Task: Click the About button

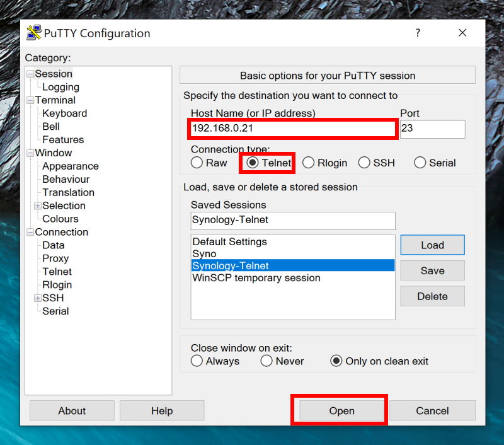Action: [72, 410]
